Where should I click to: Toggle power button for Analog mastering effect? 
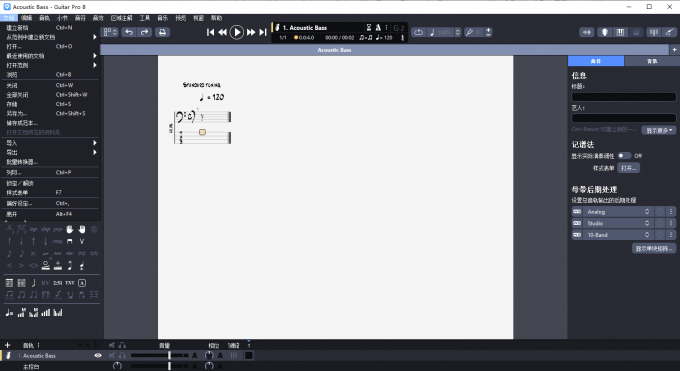660,212
